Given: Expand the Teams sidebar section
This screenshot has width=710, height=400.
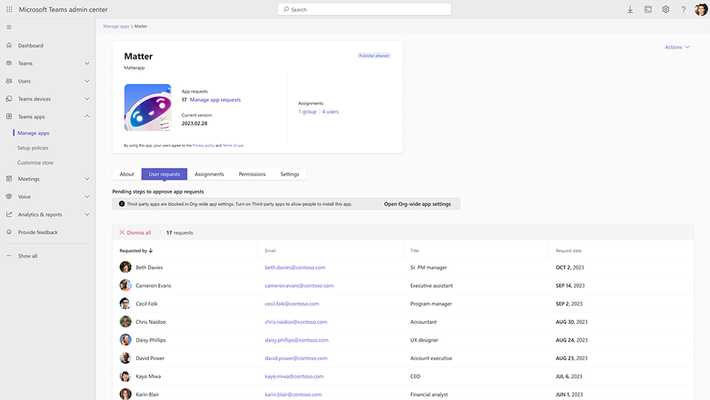Looking at the screenshot, I should (x=87, y=63).
